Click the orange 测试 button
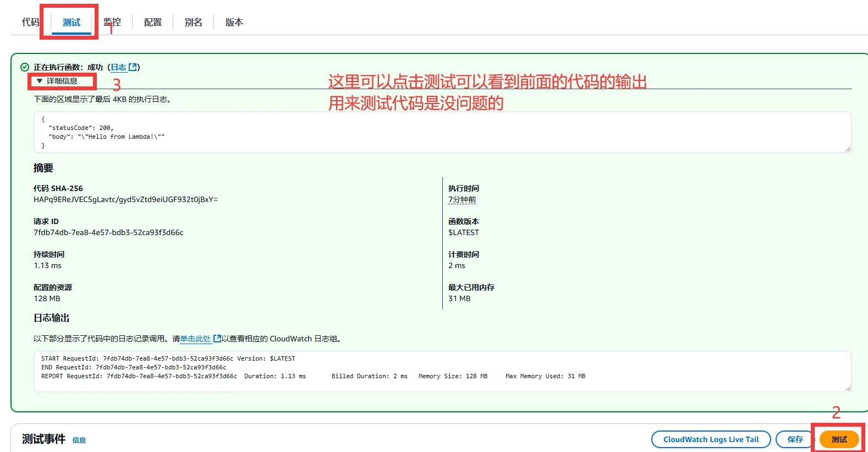Viewport: 868px width, 452px height. pyautogui.click(x=839, y=439)
